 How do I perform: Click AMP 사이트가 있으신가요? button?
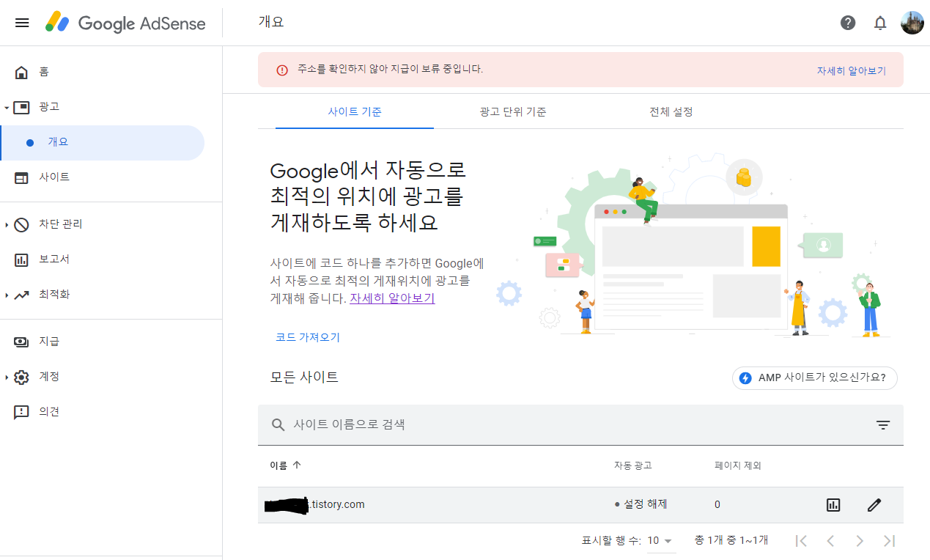coord(815,378)
